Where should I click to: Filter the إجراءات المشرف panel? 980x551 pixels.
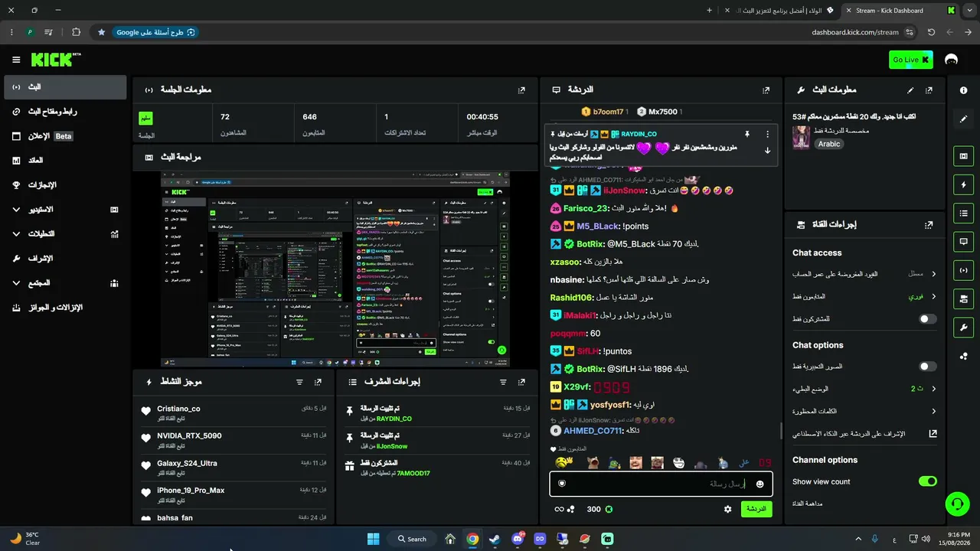tap(503, 382)
